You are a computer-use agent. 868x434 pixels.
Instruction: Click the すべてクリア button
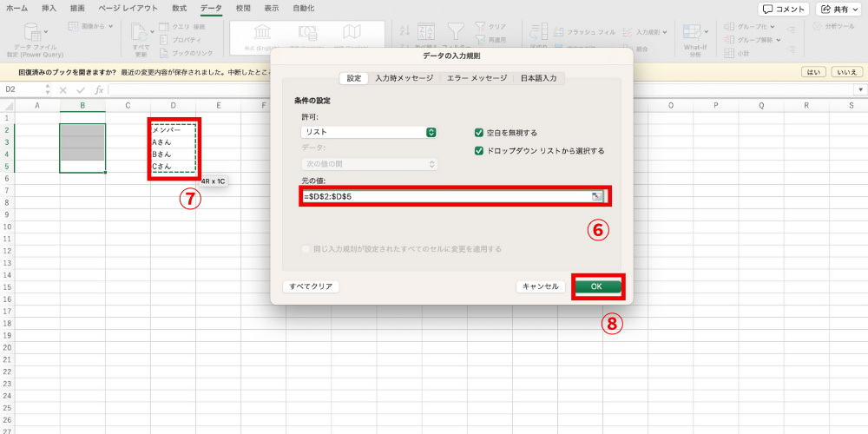pyautogui.click(x=310, y=286)
